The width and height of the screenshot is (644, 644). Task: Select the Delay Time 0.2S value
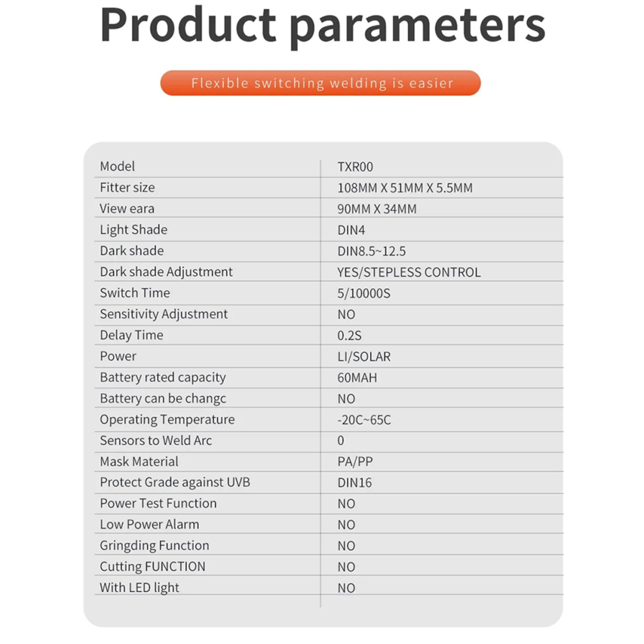pos(349,336)
